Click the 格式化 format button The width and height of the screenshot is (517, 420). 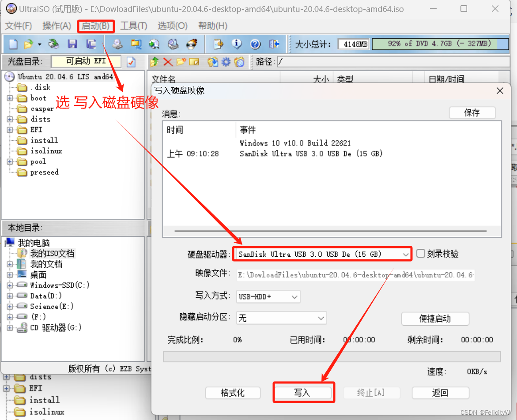pos(233,393)
